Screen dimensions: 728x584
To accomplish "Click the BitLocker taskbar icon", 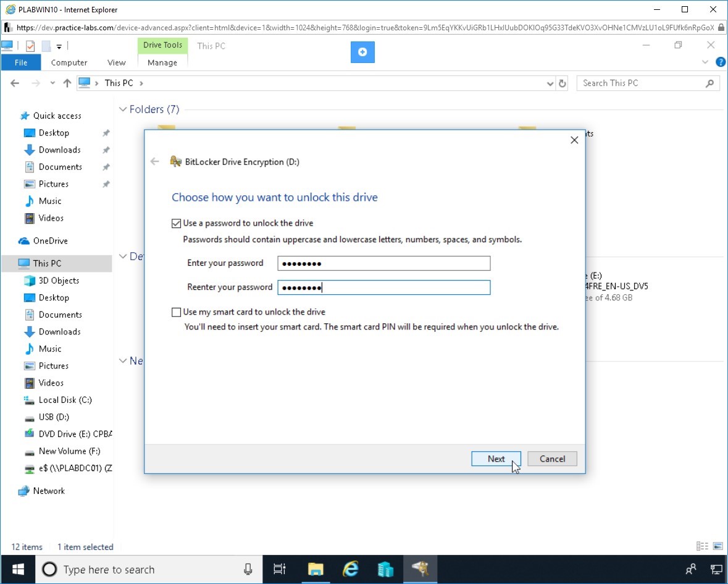I will point(420,569).
